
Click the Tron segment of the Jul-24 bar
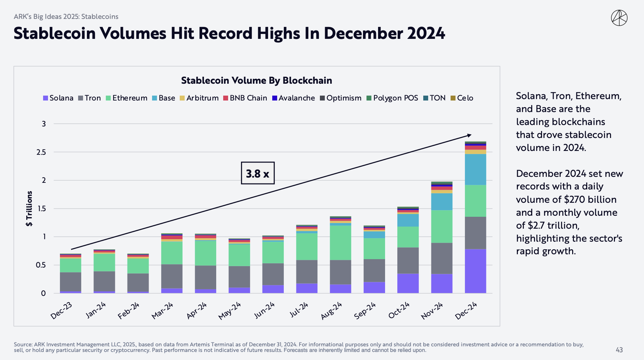[307, 272]
